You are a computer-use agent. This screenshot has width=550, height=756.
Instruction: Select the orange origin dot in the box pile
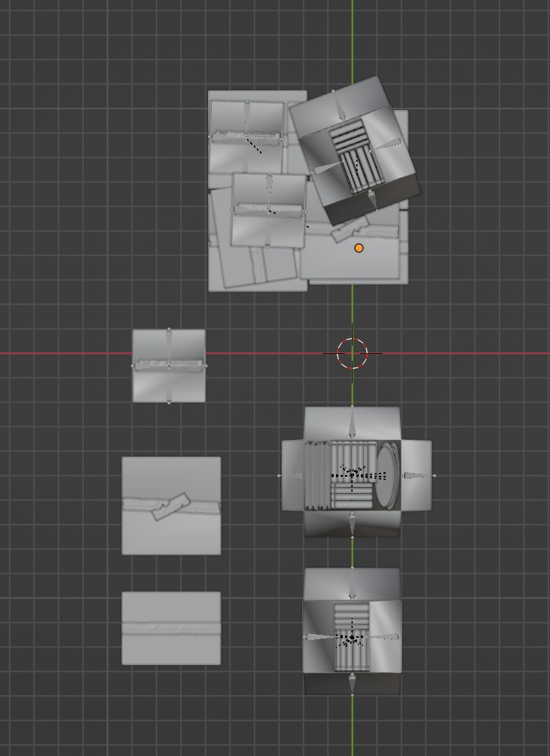click(359, 248)
